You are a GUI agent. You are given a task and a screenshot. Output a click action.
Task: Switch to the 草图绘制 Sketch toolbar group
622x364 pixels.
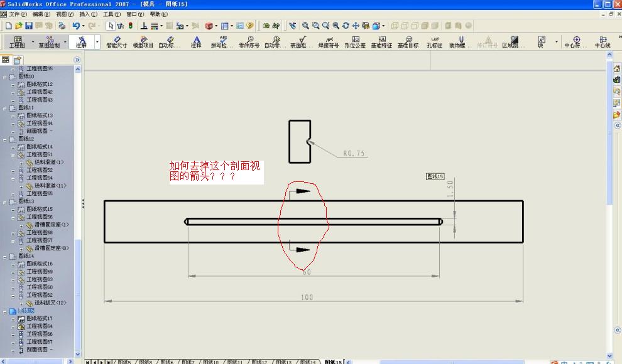point(50,42)
